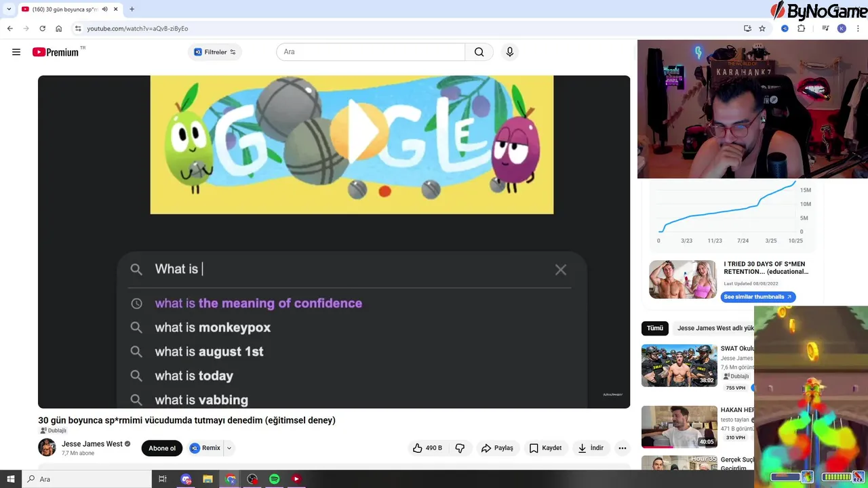Open Jesse James West channel avatar
Screen dimensions: 868x488
(x=47, y=447)
